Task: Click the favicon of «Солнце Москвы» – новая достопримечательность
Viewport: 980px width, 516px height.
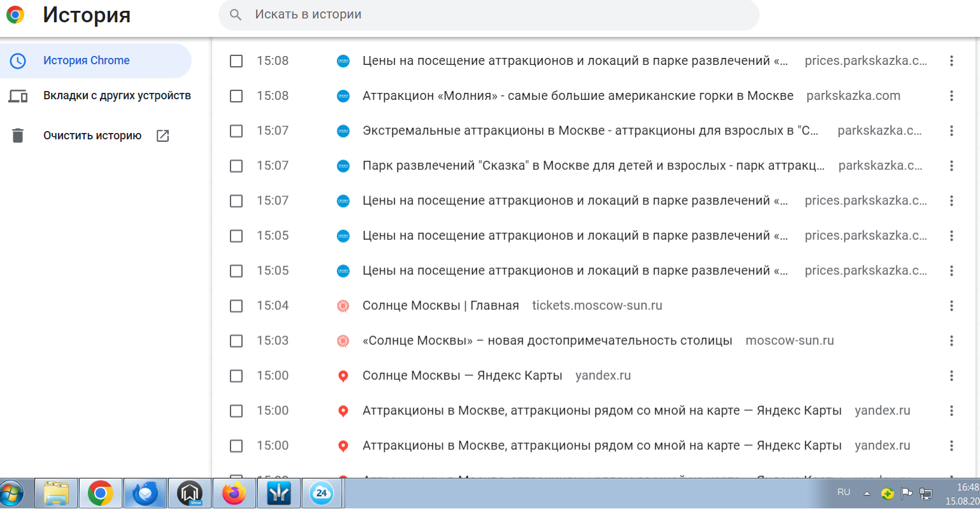Action: (x=343, y=341)
